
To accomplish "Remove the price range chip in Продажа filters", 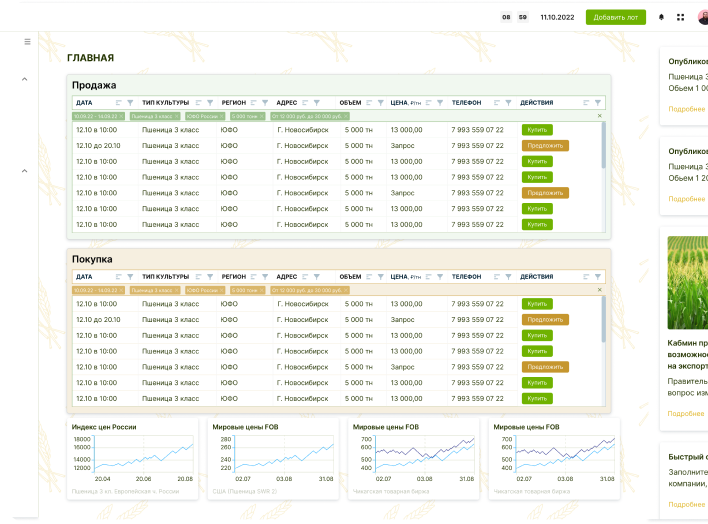I will point(346,116).
